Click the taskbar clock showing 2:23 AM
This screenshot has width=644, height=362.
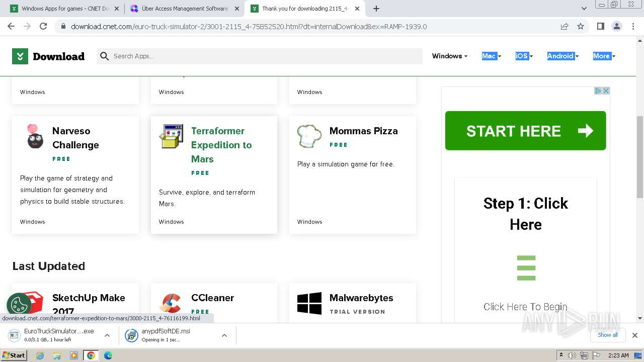[x=618, y=355]
